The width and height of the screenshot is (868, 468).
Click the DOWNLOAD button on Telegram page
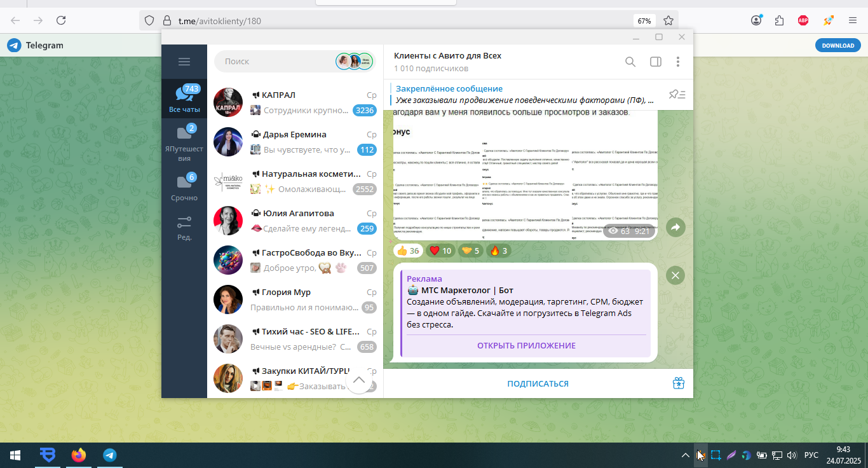tap(837, 45)
